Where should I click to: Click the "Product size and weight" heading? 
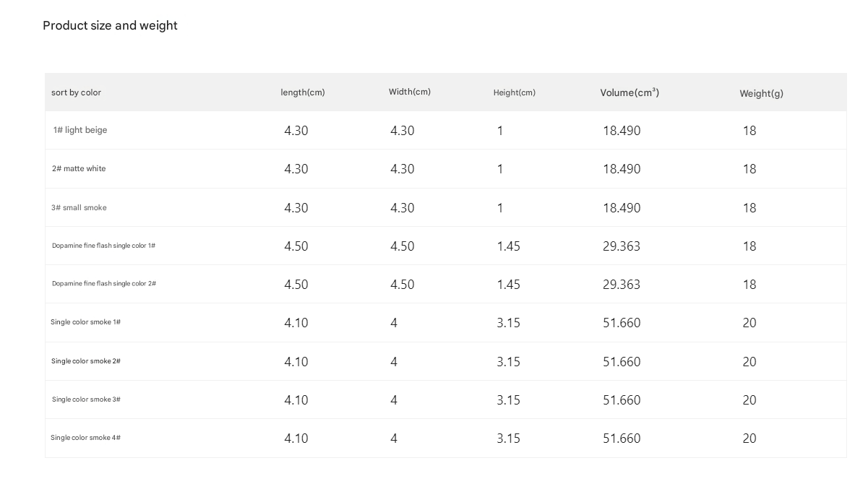pyautogui.click(x=110, y=25)
